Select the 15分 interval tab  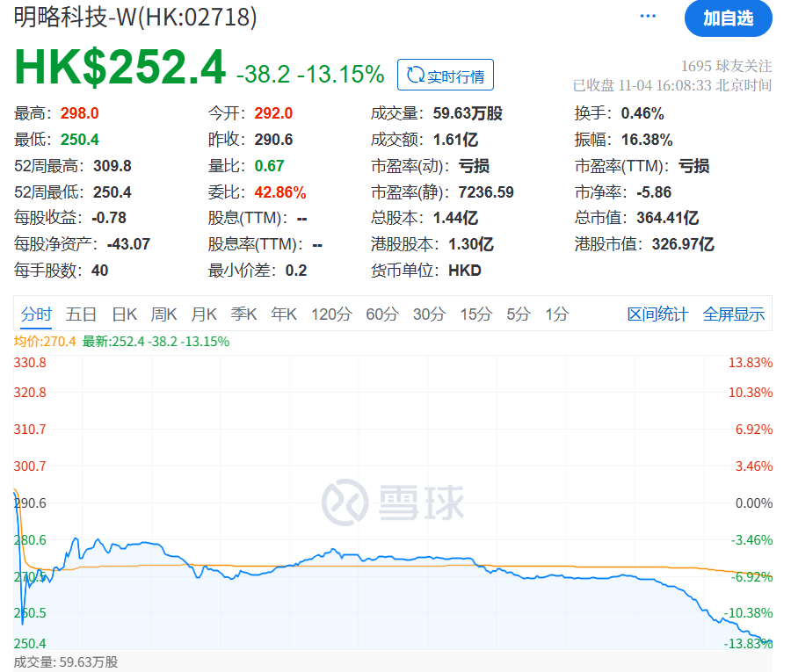[475, 314]
